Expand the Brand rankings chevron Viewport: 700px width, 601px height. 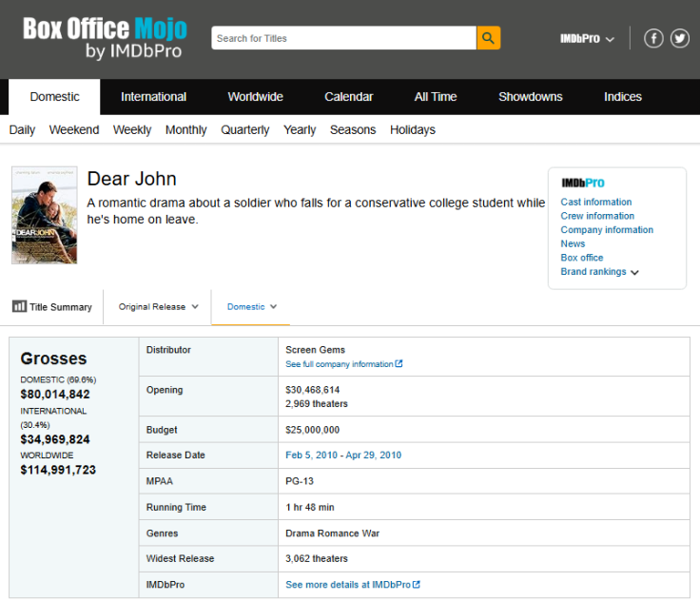634,272
